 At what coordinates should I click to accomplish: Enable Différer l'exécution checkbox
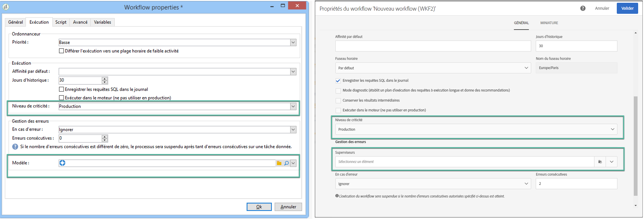pyautogui.click(x=61, y=51)
